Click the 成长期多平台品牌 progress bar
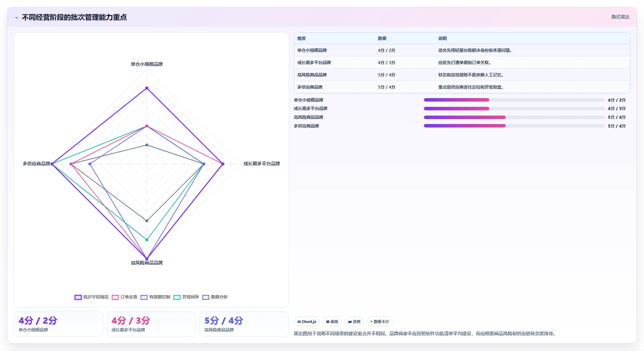 pyautogui.click(x=514, y=109)
